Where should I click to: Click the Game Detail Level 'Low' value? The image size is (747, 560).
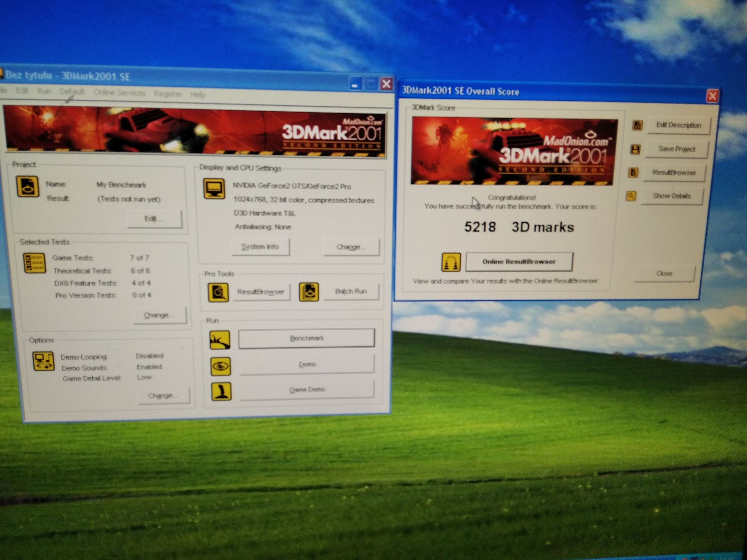coord(145,377)
